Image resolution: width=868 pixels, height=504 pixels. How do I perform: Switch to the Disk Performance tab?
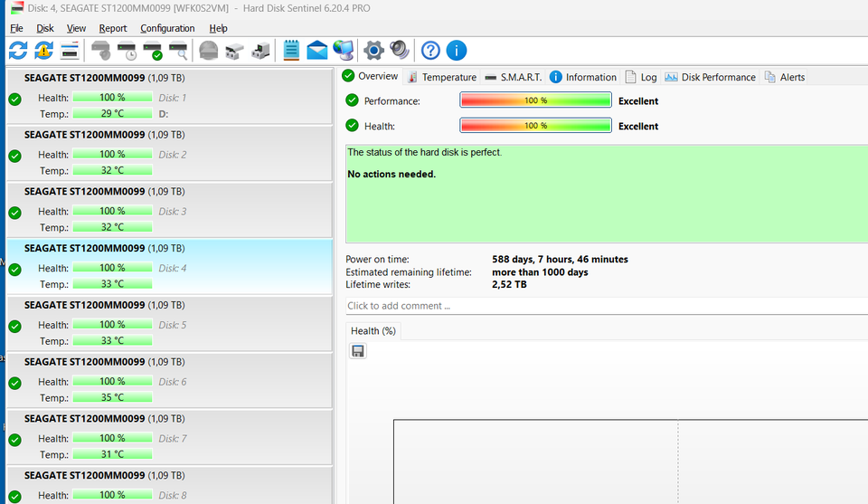(x=711, y=77)
